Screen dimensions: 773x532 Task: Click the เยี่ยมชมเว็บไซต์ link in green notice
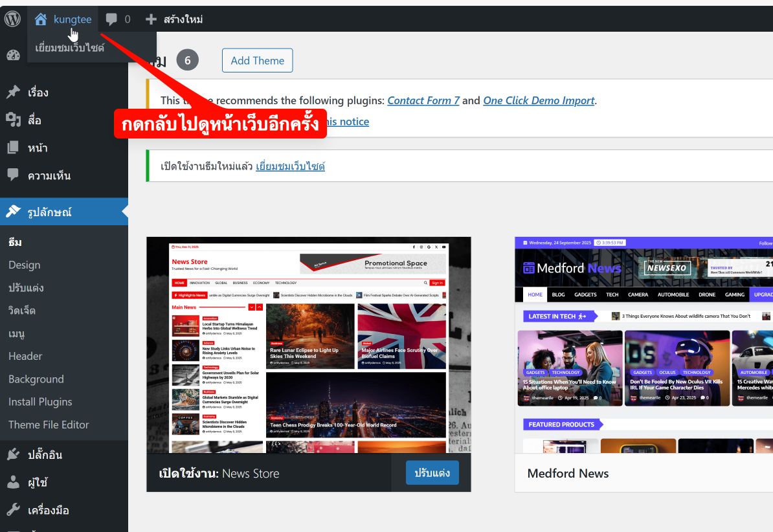point(290,166)
